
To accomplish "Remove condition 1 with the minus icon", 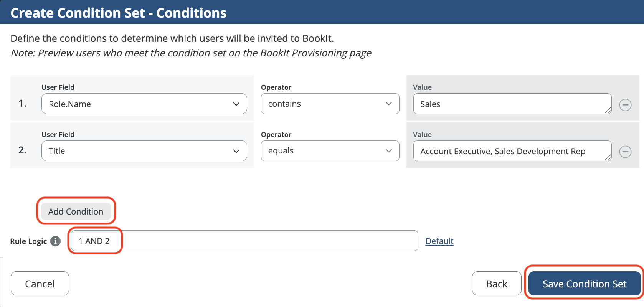I will click(625, 104).
